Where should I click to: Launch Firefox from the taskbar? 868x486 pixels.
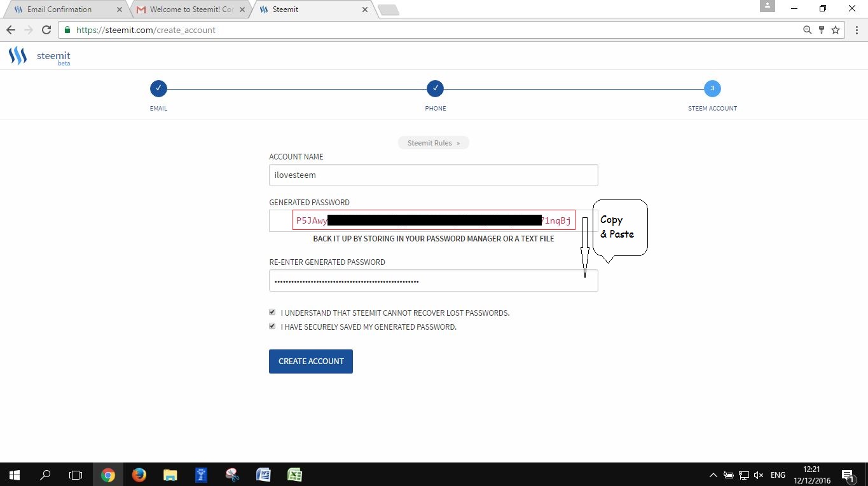(139, 475)
